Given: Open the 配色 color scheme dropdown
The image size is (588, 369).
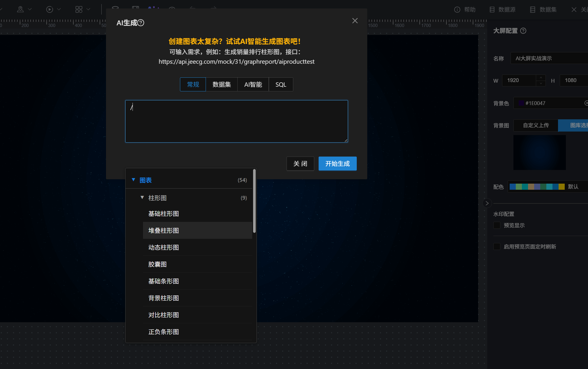Looking at the screenshot, I should click(x=548, y=187).
